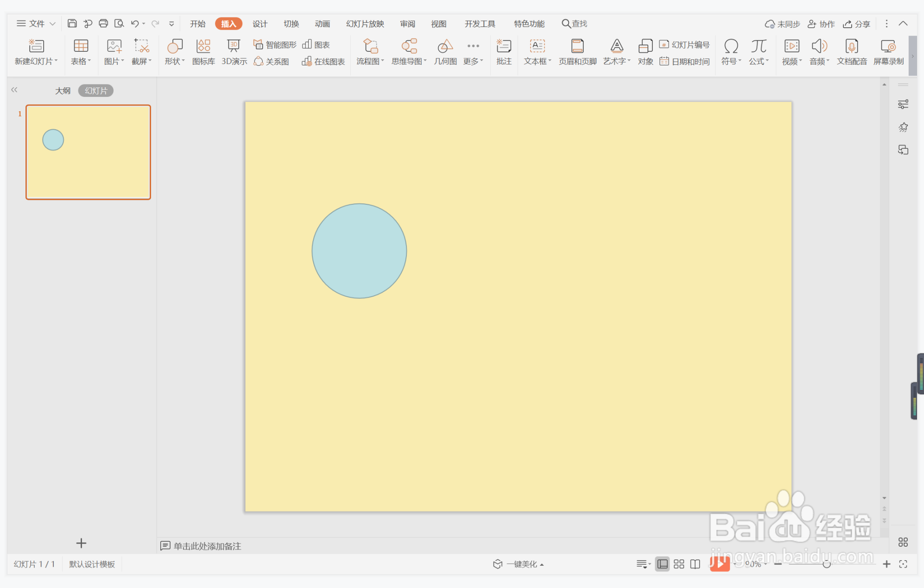Switch to the 大纲 outline view

click(63, 91)
